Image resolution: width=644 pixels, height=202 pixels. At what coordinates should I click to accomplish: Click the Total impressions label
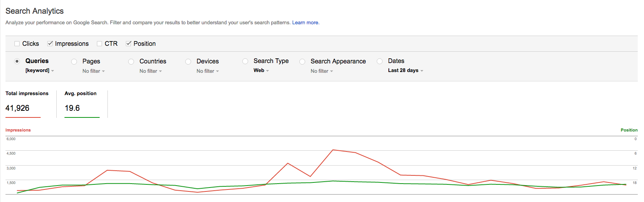pos(27,94)
